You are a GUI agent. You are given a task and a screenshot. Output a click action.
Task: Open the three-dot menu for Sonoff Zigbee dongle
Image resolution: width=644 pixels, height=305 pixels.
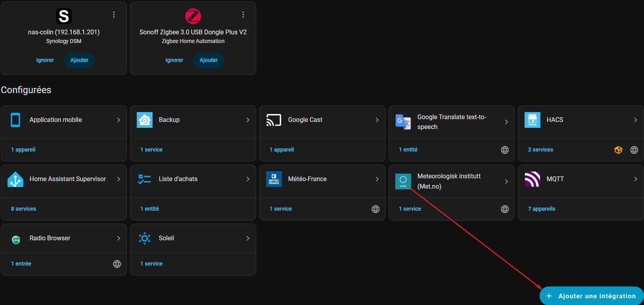point(243,15)
